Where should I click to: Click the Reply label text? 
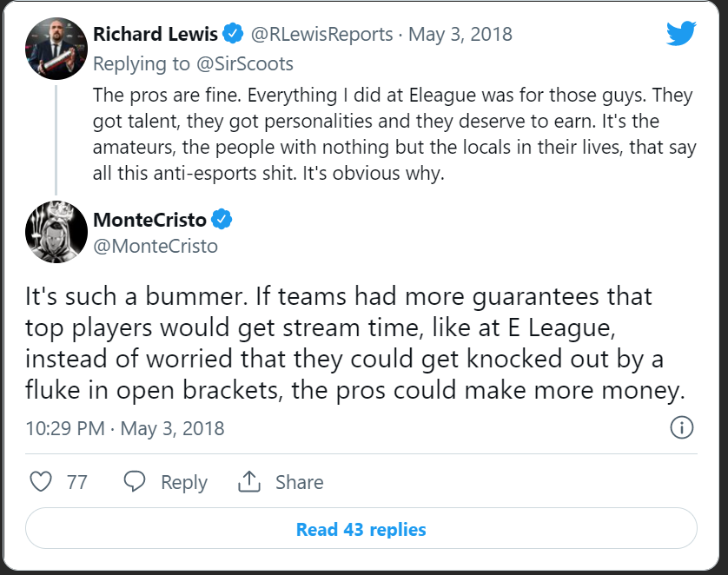(184, 482)
